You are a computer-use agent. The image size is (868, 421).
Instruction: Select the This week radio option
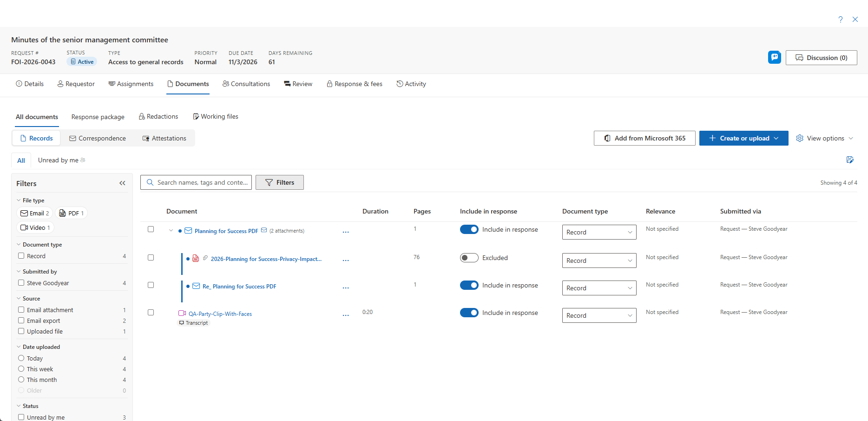21,369
